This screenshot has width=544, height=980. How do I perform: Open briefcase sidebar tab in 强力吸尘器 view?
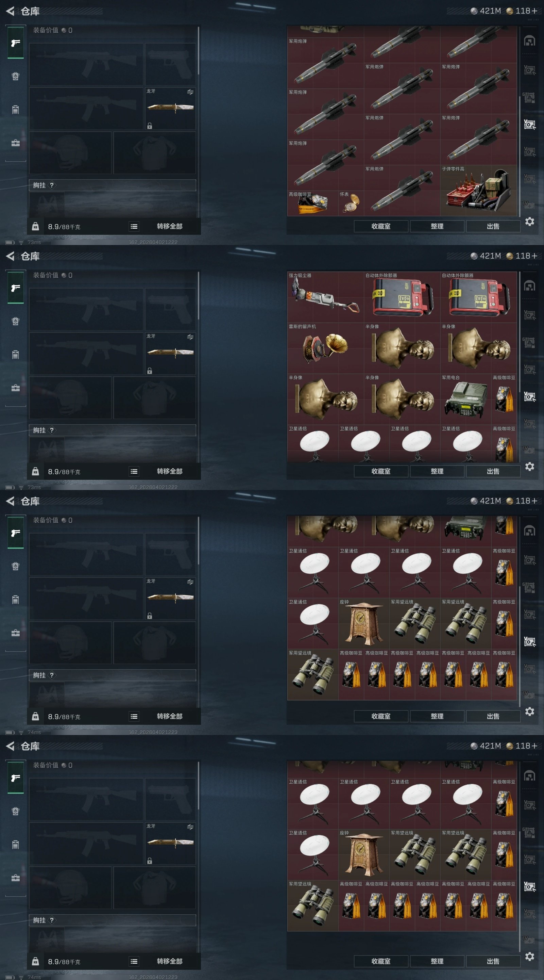pos(16,388)
